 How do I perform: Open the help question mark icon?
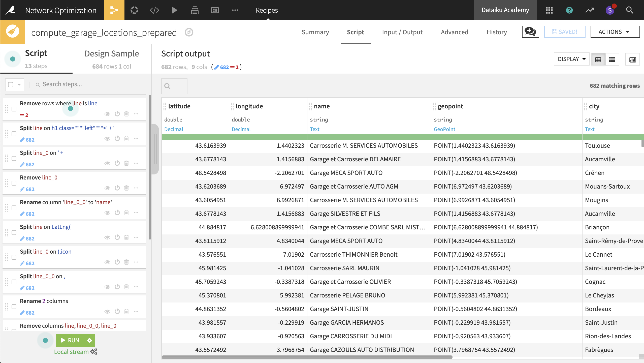(x=569, y=10)
